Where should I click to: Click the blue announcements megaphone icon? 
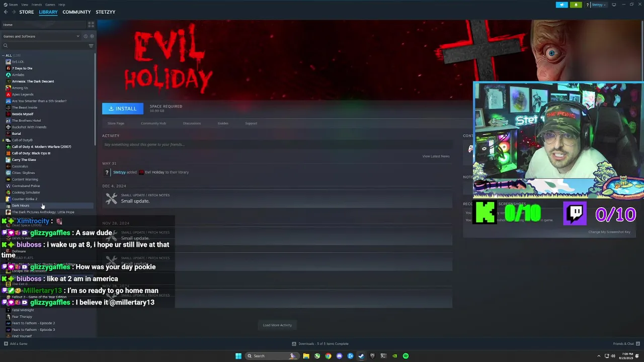pos(562,5)
